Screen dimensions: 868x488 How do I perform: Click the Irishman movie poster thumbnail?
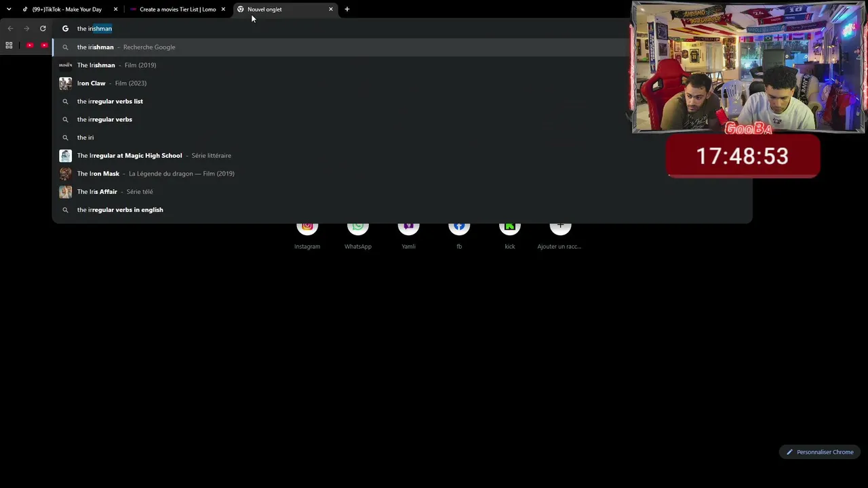(65, 65)
